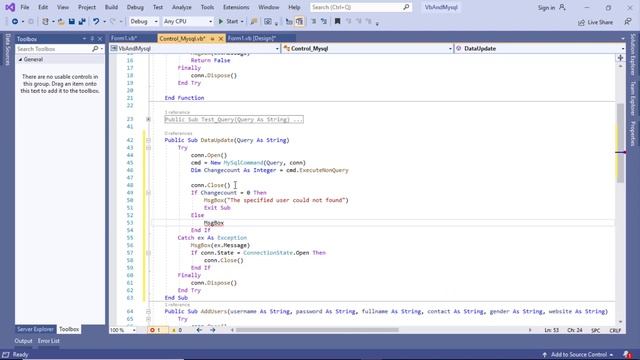
Task: Switch to the Form1.vb [Design] tab
Action: [251, 38]
